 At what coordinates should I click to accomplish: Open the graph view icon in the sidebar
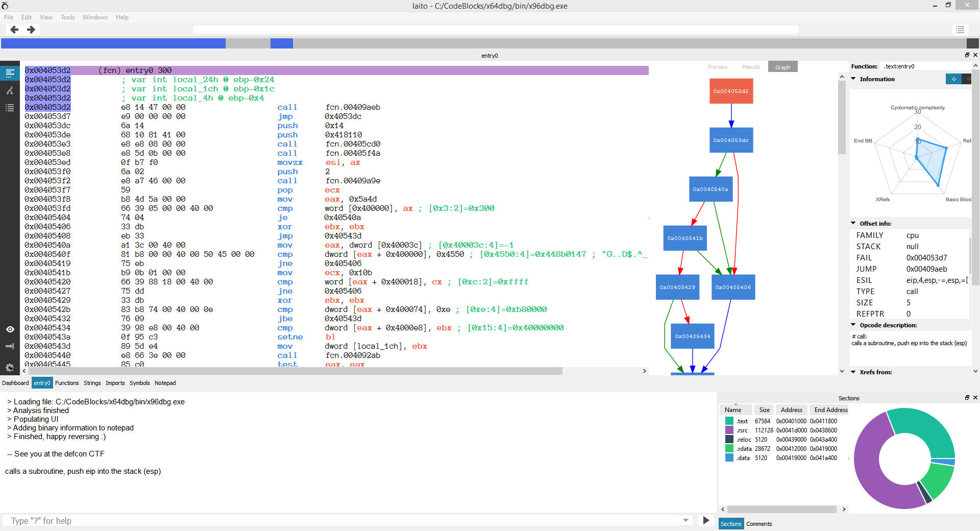click(x=10, y=90)
